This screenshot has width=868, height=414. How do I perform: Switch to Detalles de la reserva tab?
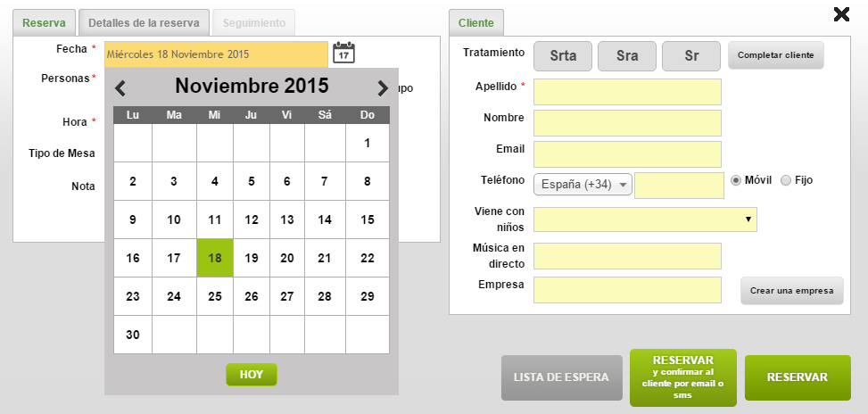click(x=144, y=23)
